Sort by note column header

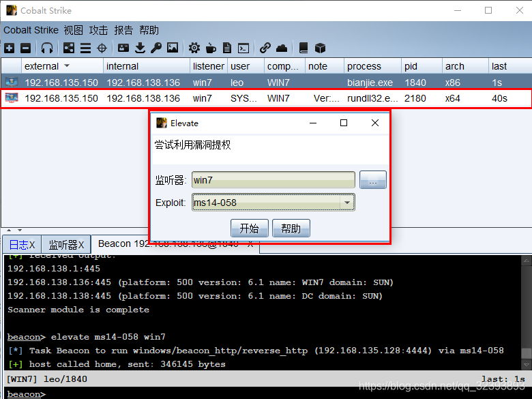click(325, 66)
